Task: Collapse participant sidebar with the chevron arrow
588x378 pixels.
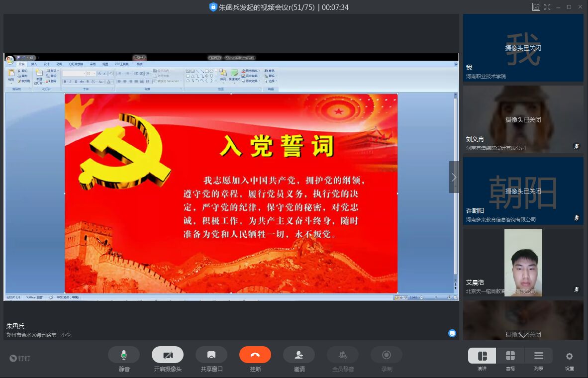Action: pos(454,177)
